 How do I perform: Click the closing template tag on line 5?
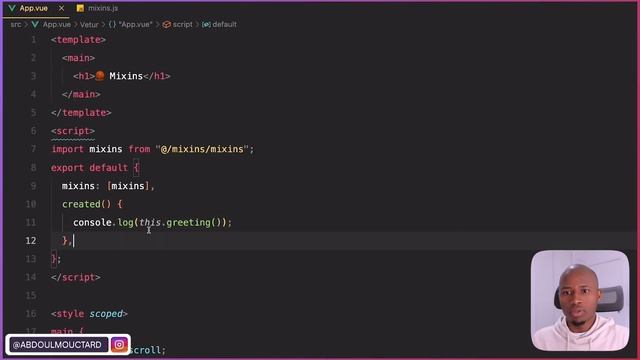81,113
